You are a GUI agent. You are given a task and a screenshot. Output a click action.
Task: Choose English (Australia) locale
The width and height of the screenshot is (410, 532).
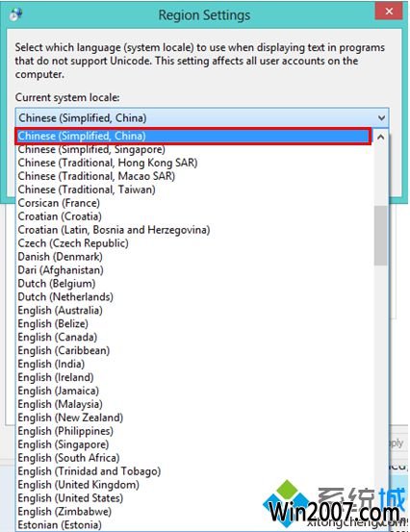(x=193, y=310)
